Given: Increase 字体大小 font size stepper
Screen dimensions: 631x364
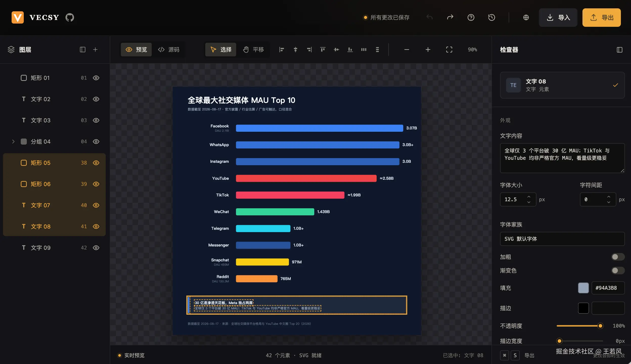Looking at the screenshot, I should pyautogui.click(x=529, y=197).
